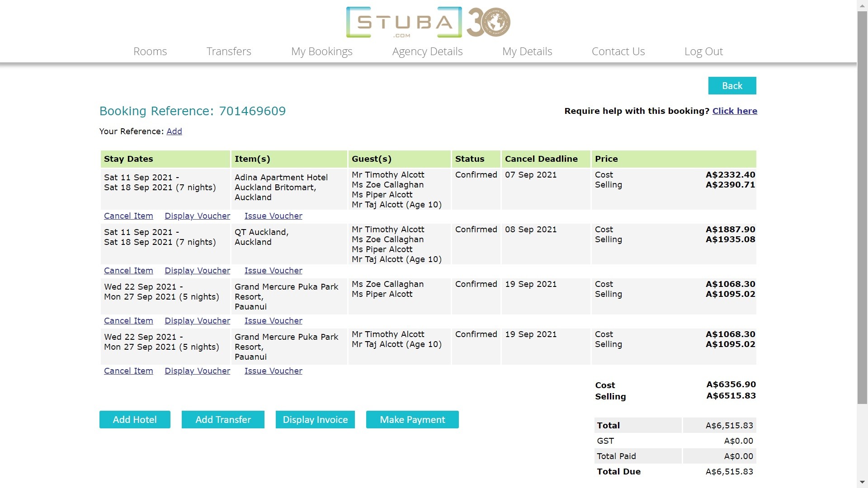Screen dimensions: 868x488
Task: Open Display Invoice
Action: coord(315,420)
